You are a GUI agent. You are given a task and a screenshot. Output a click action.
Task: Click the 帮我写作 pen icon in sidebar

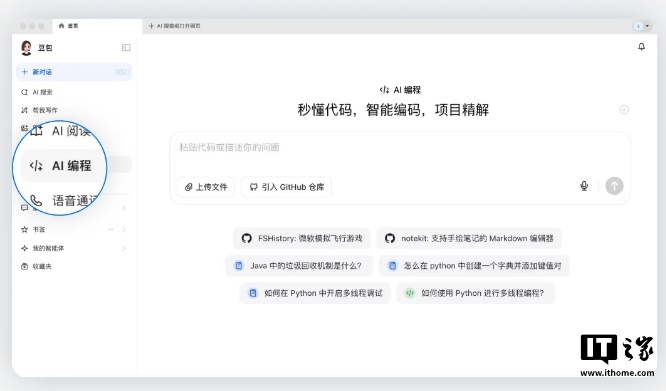click(25, 110)
